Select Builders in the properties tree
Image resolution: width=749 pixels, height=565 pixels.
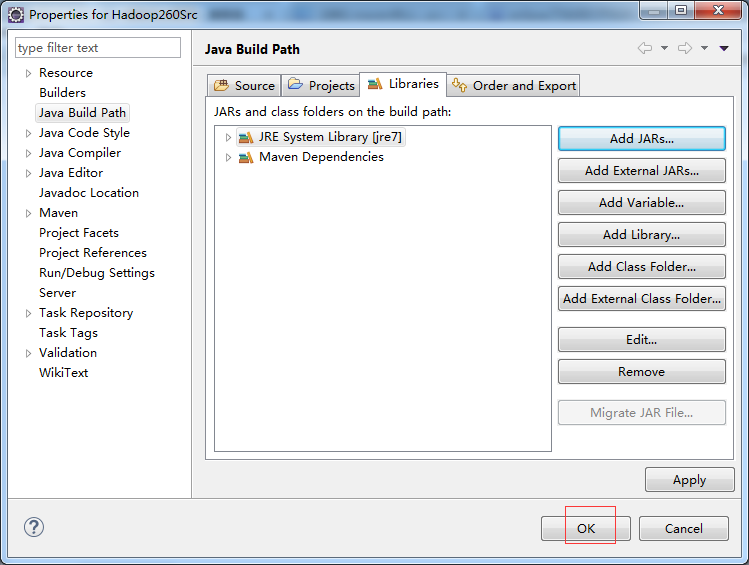coord(63,93)
